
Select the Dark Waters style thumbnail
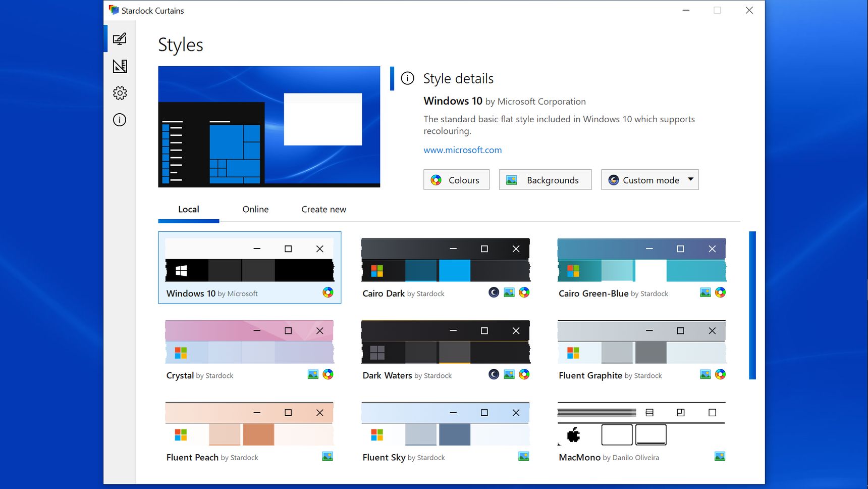coord(446,342)
